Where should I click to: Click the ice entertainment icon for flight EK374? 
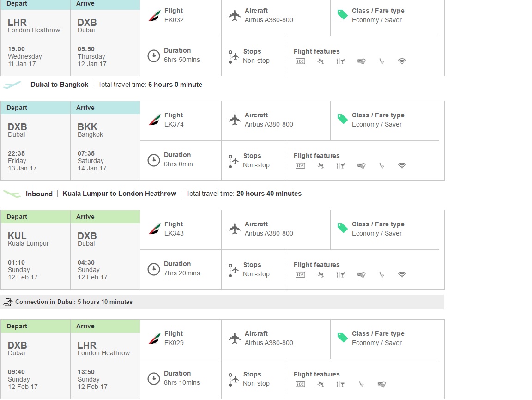300,165
